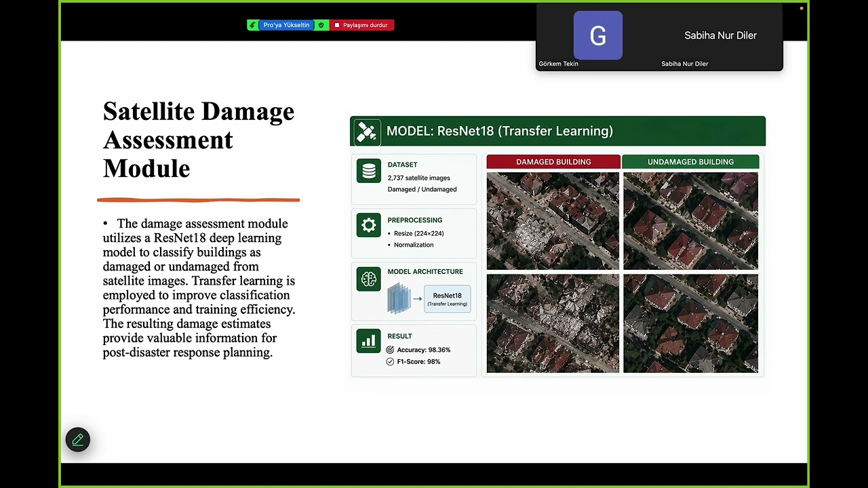The height and width of the screenshot is (488, 868).
Task: Click the "MODEL ARCHITECTURE" label
Action: pyautogui.click(x=425, y=272)
